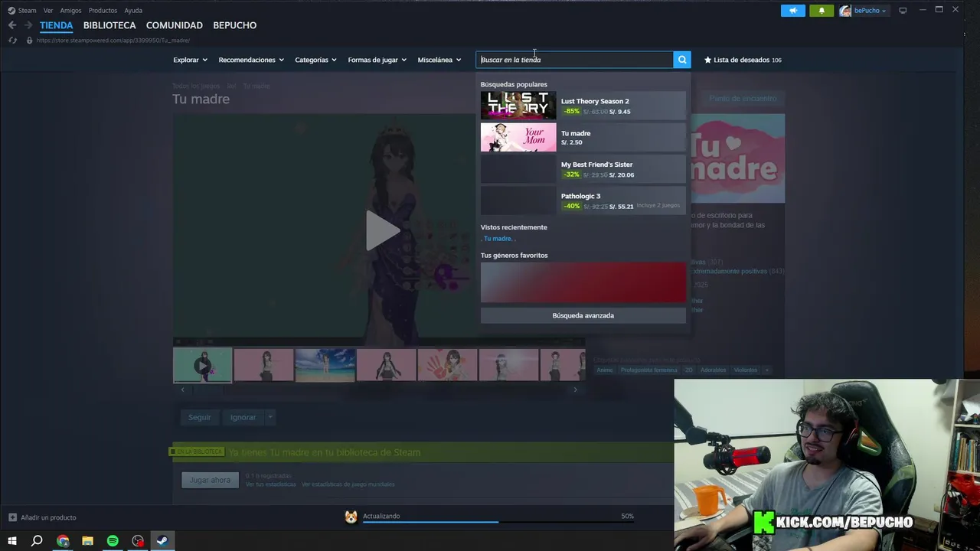Open the Ver menu

48,11
